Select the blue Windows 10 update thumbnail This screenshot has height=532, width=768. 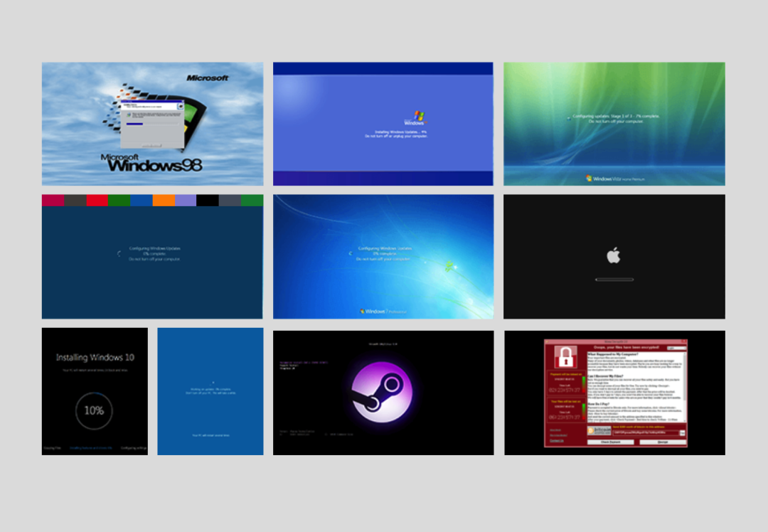[x=210, y=391]
